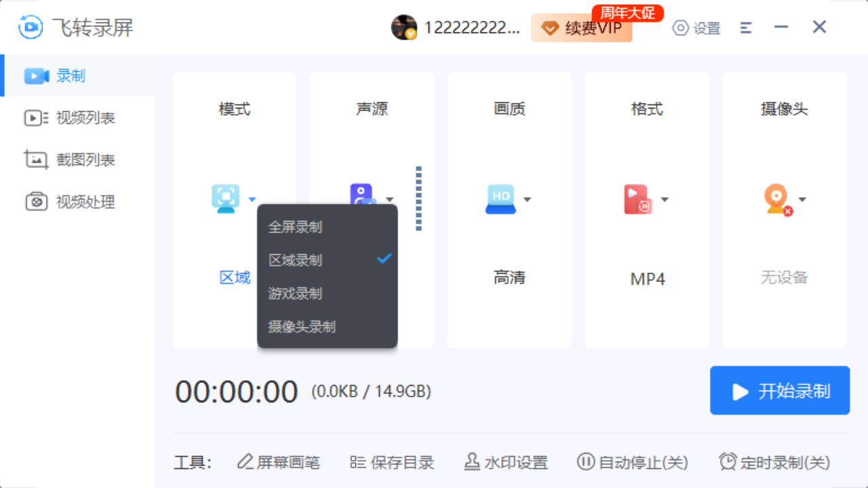Image resolution: width=868 pixels, height=488 pixels.
Task: Open the 保存目录 save directory tool
Action: tap(392, 462)
